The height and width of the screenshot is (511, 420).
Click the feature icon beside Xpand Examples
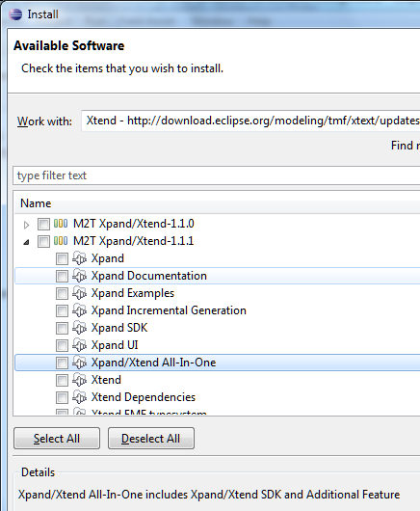(79, 293)
